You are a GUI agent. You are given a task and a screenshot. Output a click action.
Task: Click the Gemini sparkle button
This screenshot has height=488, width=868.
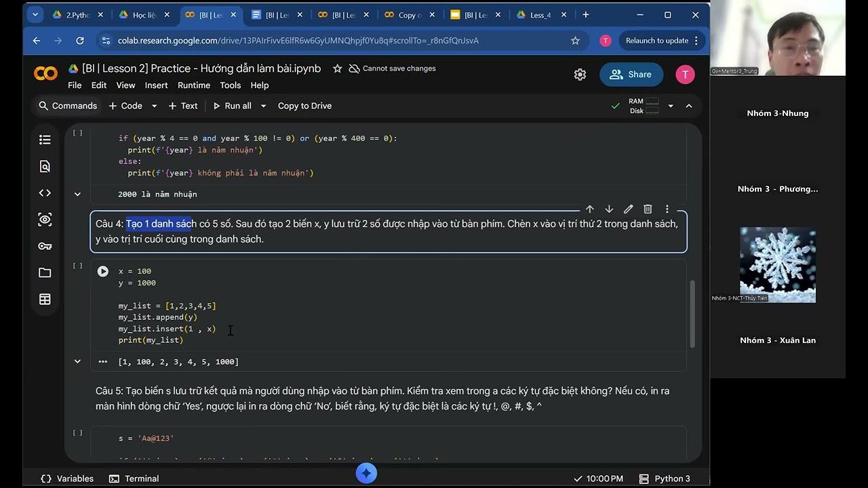[366, 473]
